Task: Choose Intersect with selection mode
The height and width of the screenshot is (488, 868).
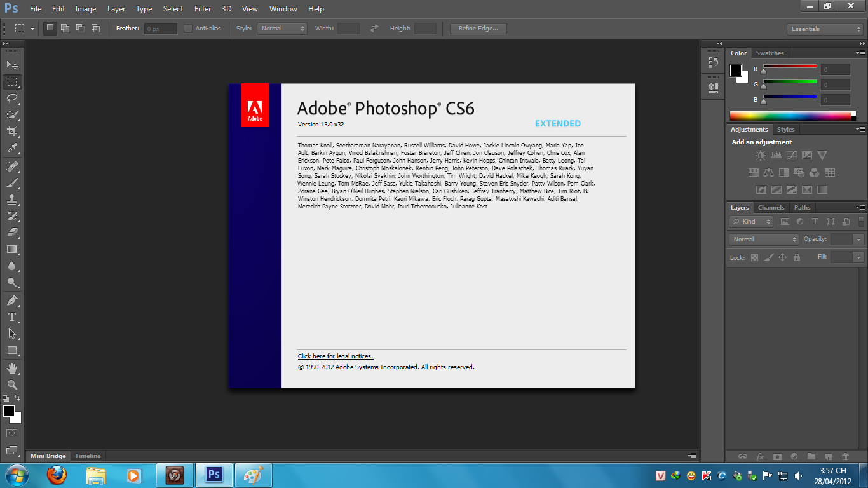Action: (x=95, y=29)
